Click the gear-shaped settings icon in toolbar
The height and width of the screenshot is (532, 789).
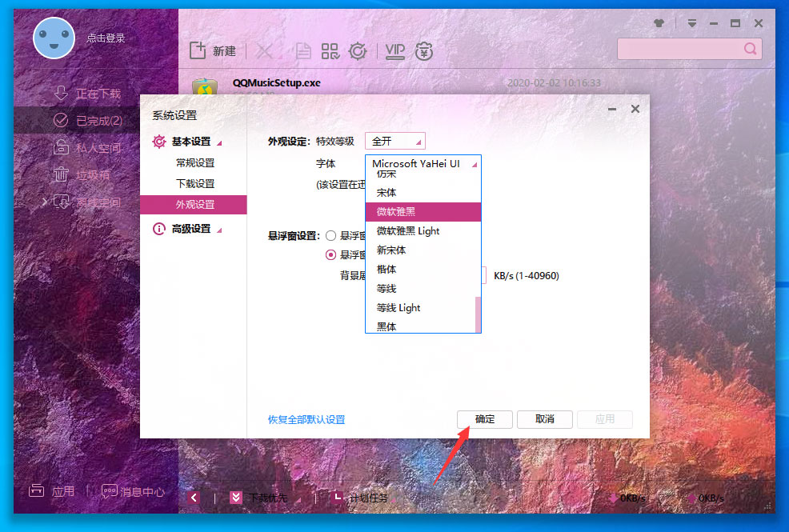coord(357,50)
